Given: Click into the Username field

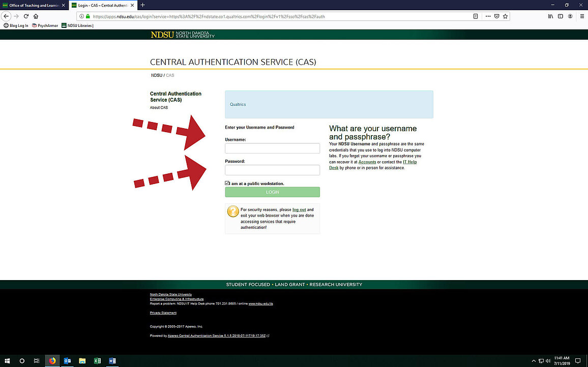Looking at the screenshot, I should click(272, 148).
